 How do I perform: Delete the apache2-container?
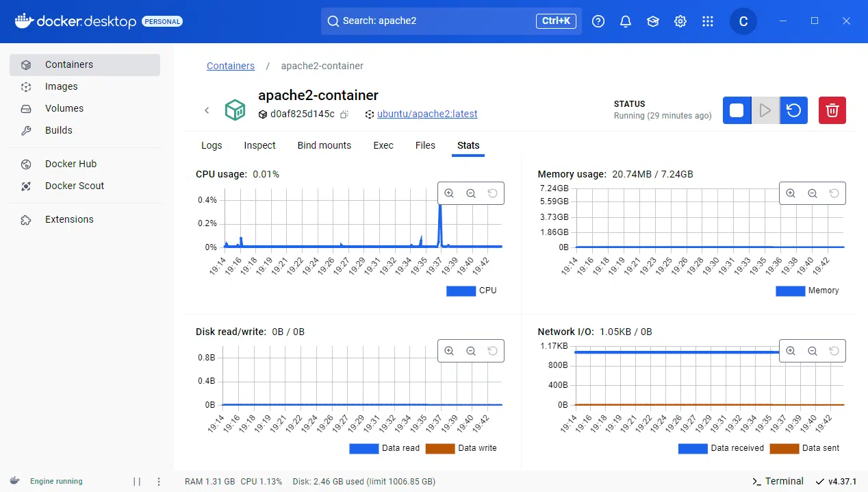832,110
